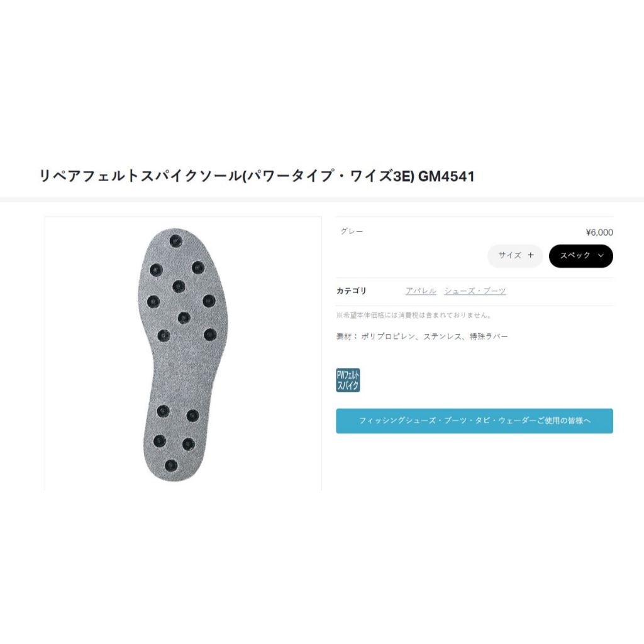Open the アパレル category link
The image size is (644, 644).
[421, 291]
